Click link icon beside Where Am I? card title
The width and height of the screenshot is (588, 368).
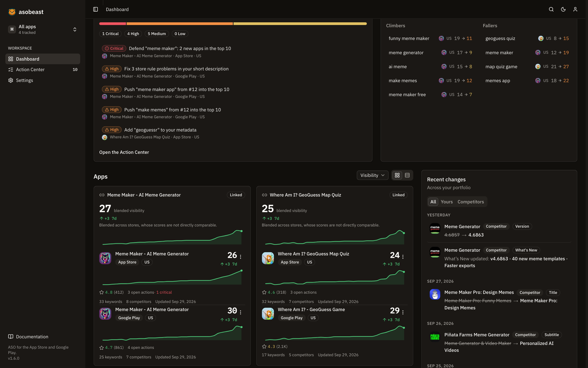264,195
